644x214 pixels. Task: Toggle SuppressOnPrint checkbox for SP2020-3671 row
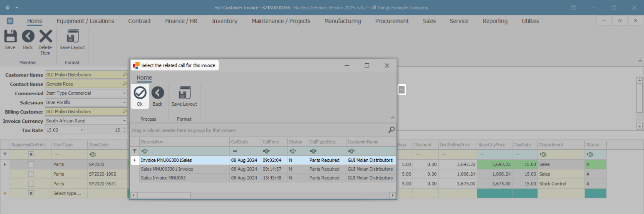pyautogui.click(x=31, y=183)
